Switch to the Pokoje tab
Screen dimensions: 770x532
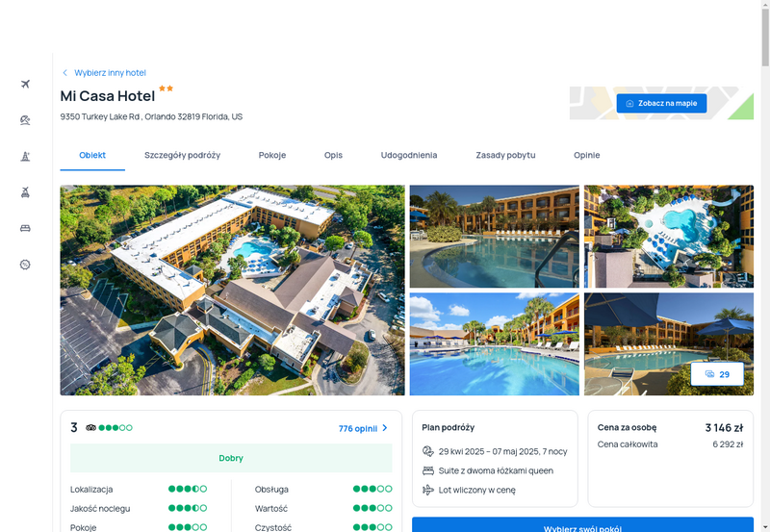(272, 155)
